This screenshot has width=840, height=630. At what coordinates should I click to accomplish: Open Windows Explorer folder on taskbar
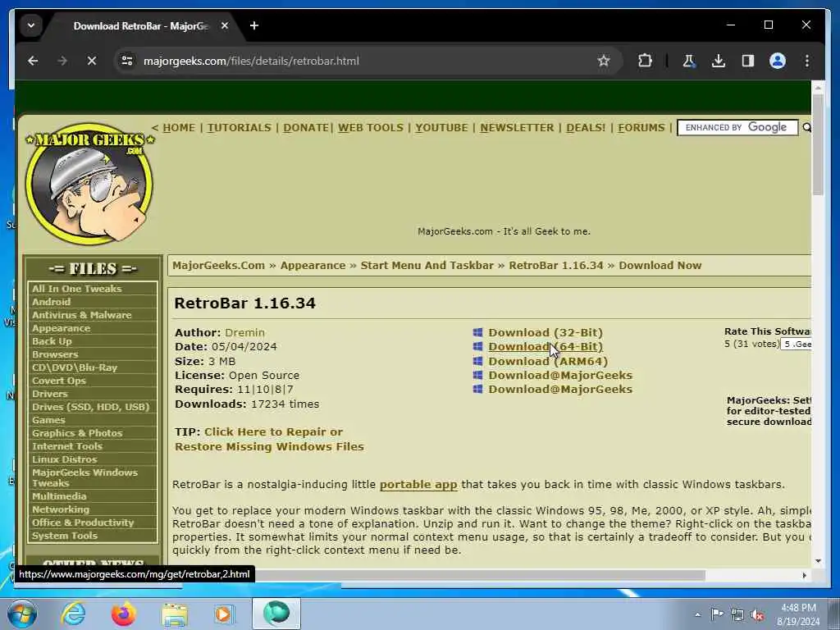175,614
